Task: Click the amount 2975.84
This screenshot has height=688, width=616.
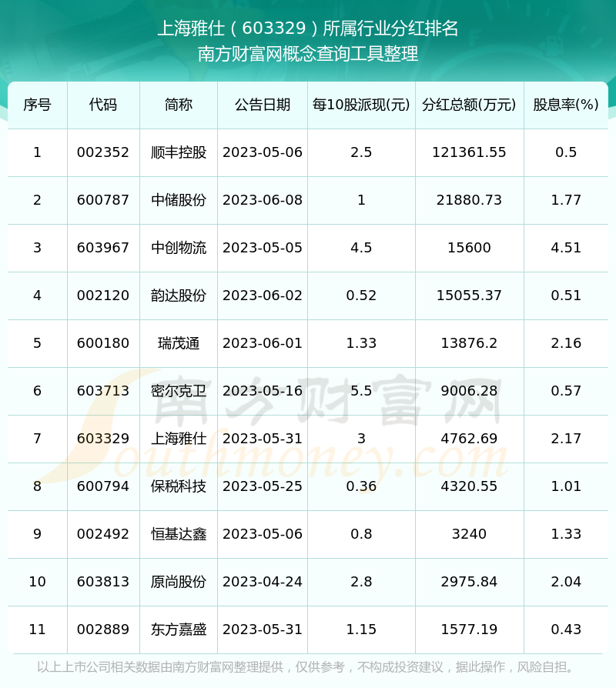Action: coord(470,582)
